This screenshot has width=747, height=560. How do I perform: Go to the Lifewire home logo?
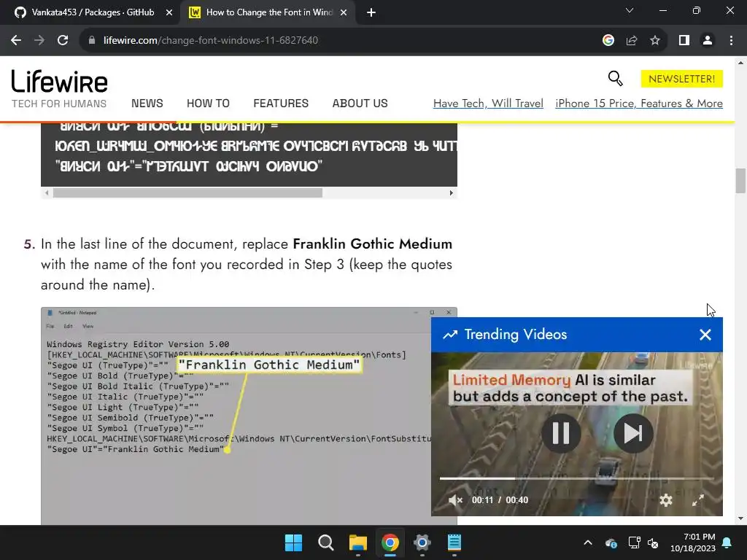[x=60, y=82]
